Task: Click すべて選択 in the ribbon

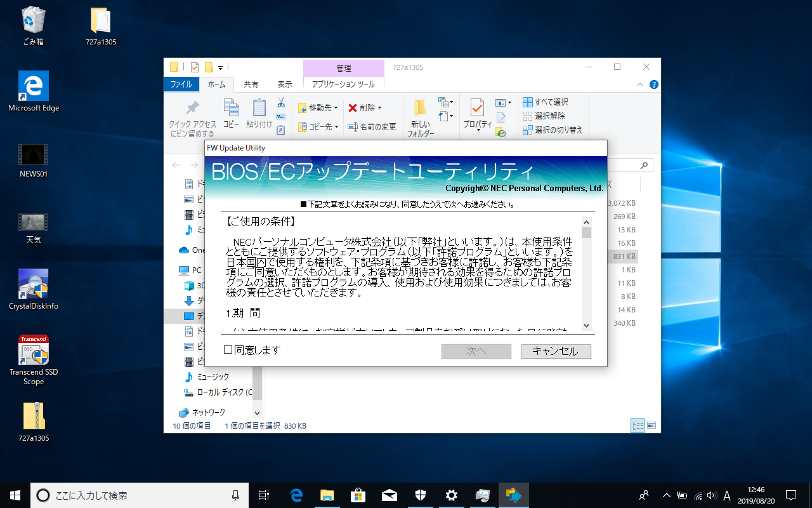Action: pyautogui.click(x=546, y=102)
